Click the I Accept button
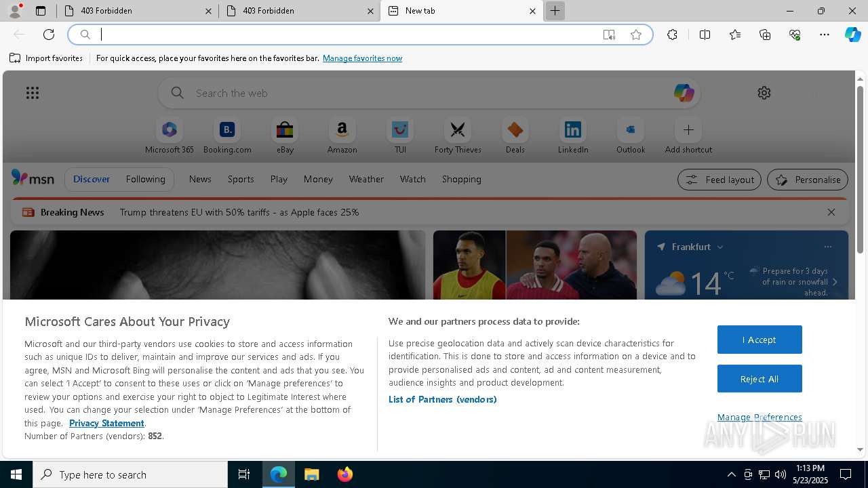Viewport: 868px width, 488px height. pos(759,340)
